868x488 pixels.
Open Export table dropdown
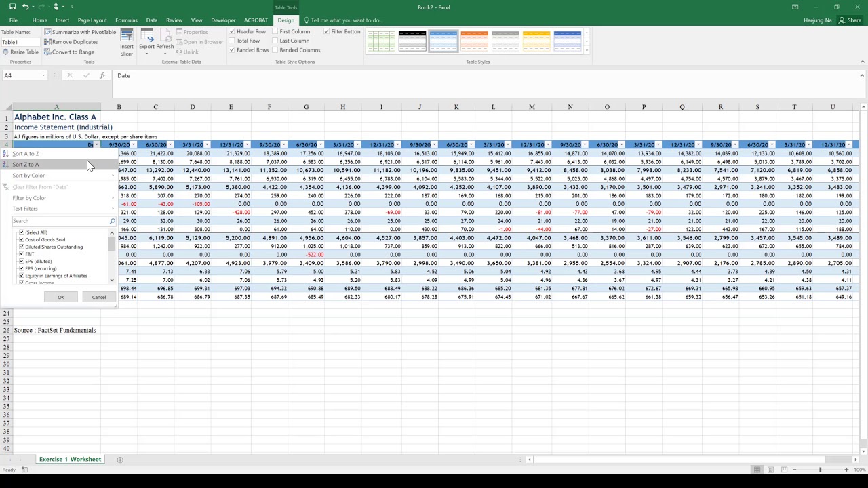pyautogui.click(x=146, y=42)
